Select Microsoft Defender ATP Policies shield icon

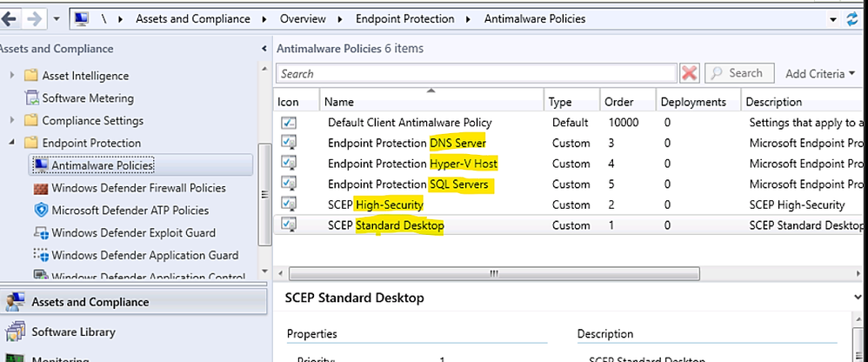pyautogui.click(x=40, y=211)
